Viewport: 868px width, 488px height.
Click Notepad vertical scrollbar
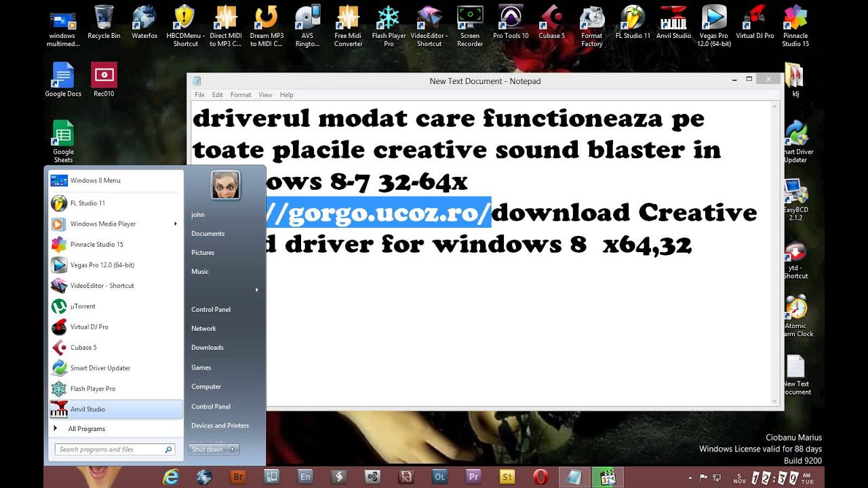click(x=775, y=255)
